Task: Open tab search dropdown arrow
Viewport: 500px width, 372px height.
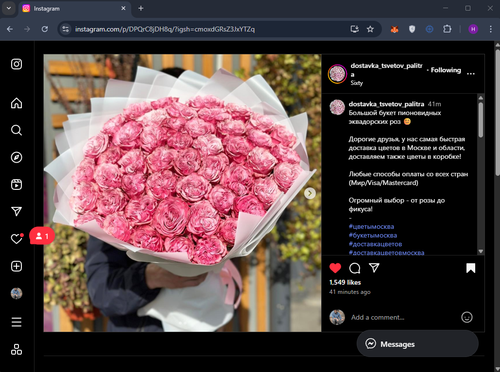Action: (x=9, y=8)
